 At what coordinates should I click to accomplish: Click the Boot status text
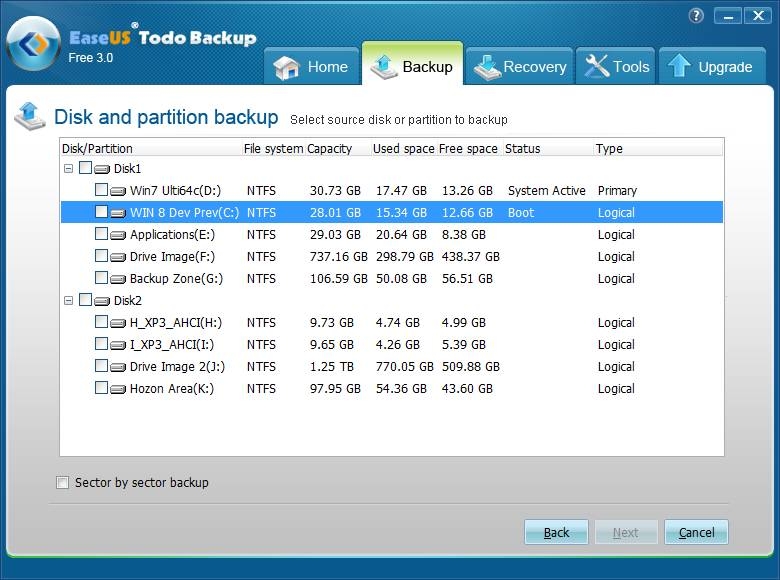coord(521,212)
